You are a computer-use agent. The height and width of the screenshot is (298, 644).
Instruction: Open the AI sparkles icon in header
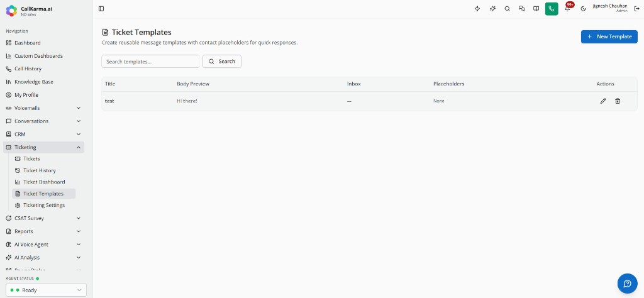pyautogui.click(x=492, y=9)
